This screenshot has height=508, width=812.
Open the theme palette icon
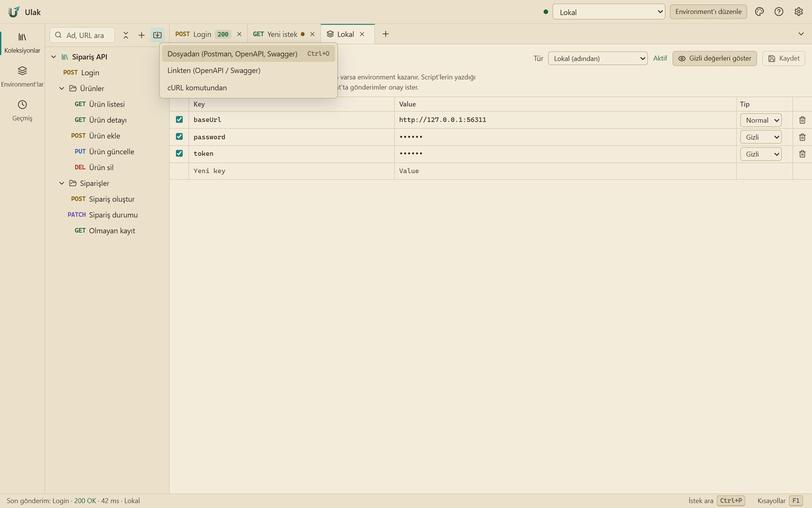pos(759,12)
